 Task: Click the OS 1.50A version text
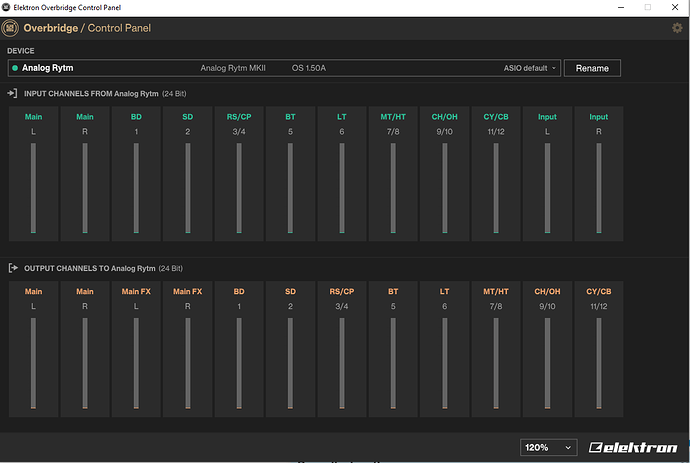(309, 68)
